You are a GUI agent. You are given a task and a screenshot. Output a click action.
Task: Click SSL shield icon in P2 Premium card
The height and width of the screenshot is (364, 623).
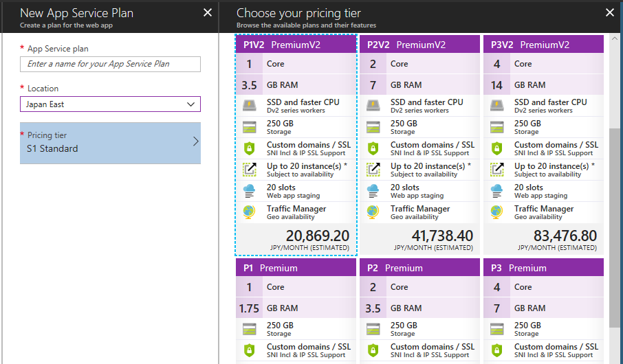(373, 350)
